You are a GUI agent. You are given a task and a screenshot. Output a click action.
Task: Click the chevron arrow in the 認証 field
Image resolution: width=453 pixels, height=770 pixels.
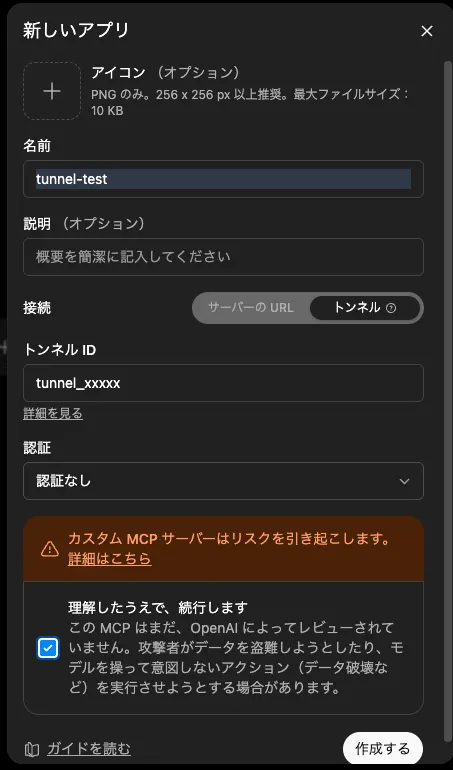coord(404,481)
